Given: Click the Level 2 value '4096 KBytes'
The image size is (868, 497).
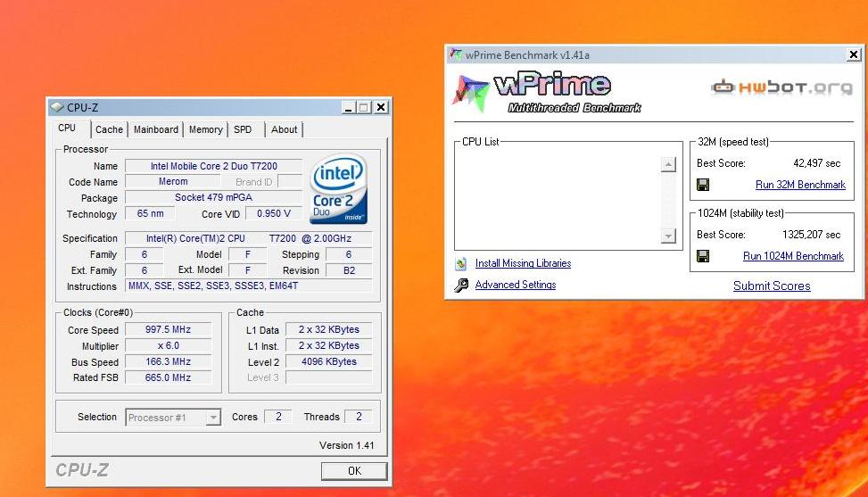Looking at the screenshot, I should (x=329, y=362).
